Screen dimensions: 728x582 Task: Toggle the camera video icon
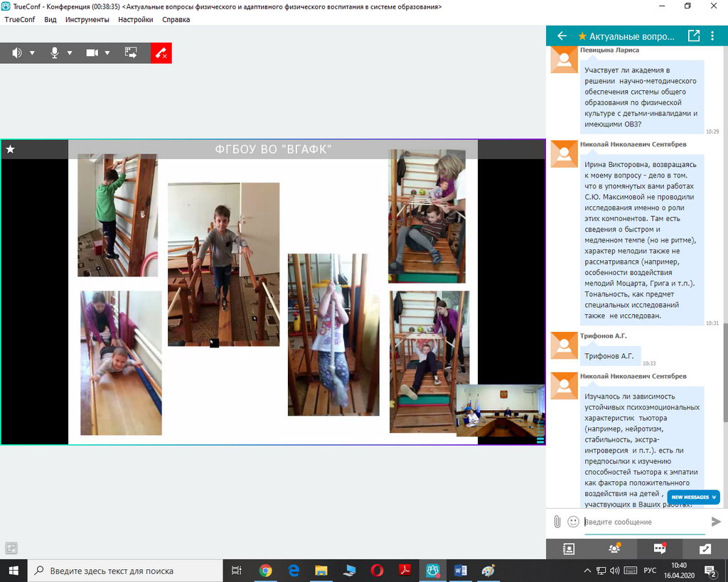click(92, 53)
